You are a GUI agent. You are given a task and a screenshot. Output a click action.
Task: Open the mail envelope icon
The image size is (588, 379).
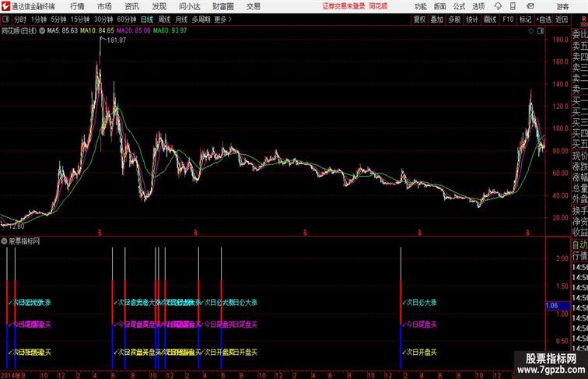[530, 6]
